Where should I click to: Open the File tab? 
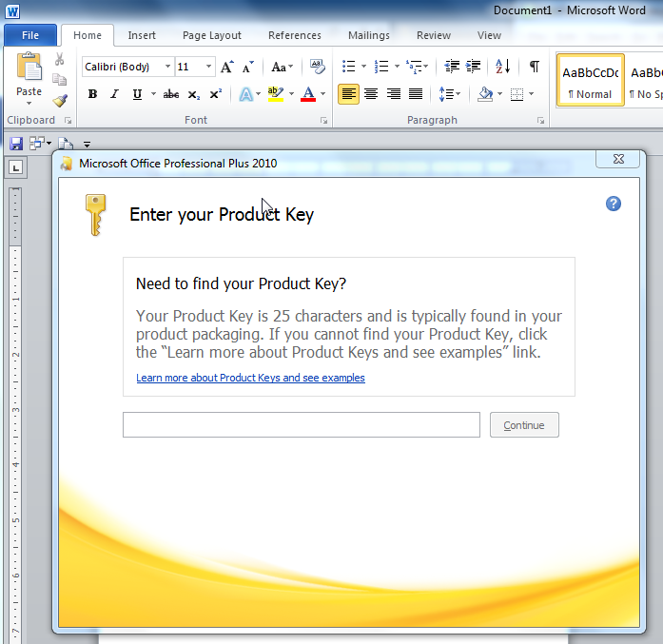pos(29,35)
